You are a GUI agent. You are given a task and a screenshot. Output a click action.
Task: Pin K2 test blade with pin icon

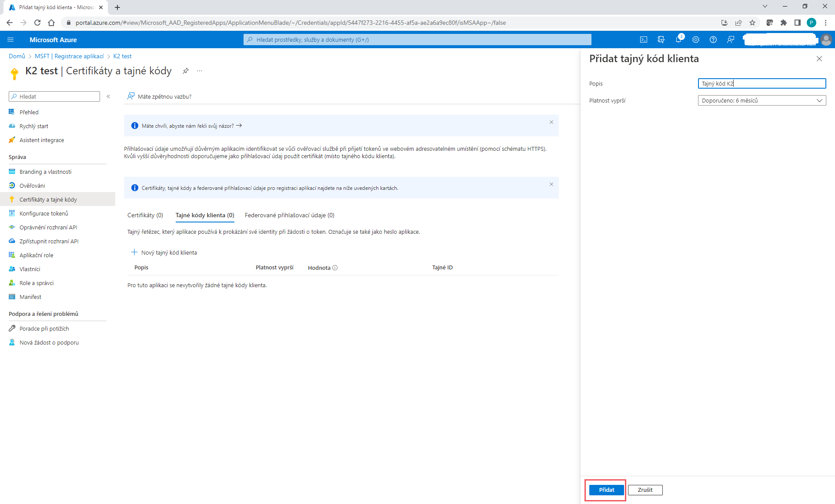tap(186, 71)
